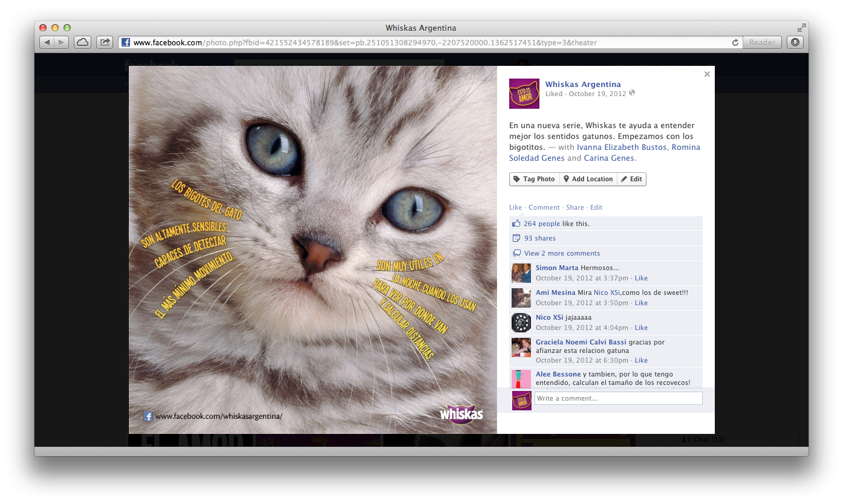
Task: Open the iCloud Tabs cloud icon
Action: (x=82, y=42)
